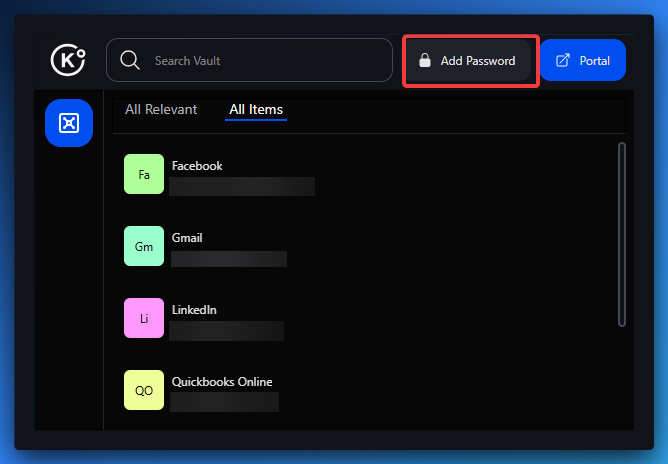Click the external link icon in Portal

coord(563,61)
